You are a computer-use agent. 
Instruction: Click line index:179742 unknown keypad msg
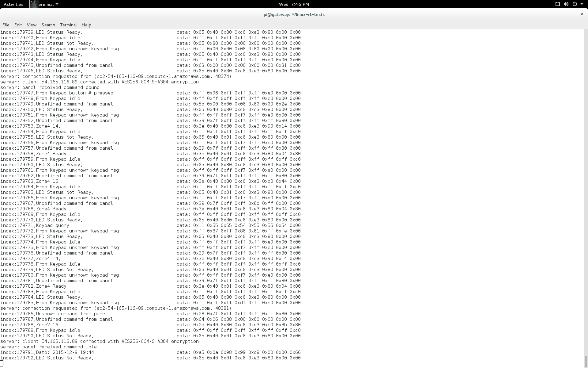tap(150, 49)
